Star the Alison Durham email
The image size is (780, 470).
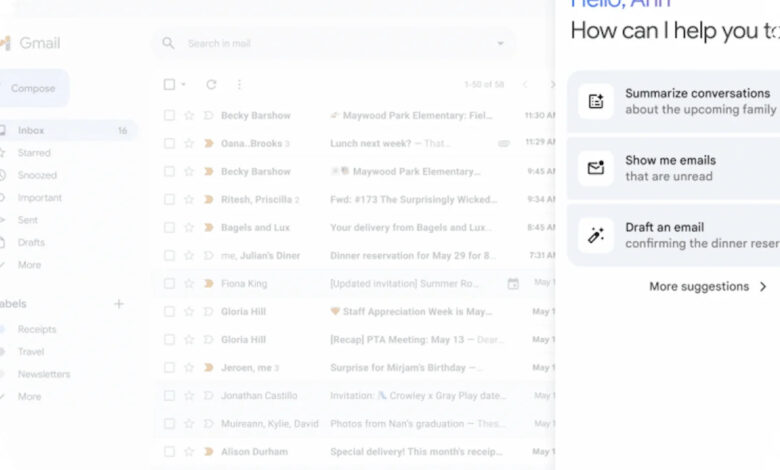tap(189, 452)
